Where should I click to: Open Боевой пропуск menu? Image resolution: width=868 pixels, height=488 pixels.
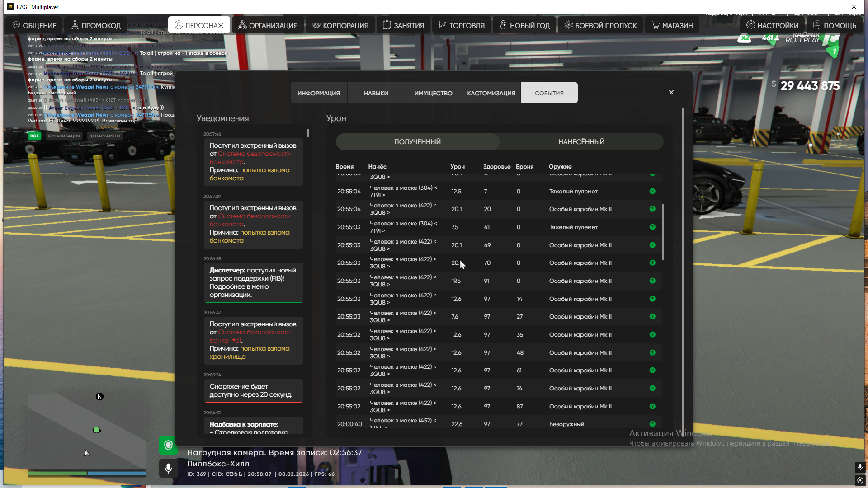point(600,25)
